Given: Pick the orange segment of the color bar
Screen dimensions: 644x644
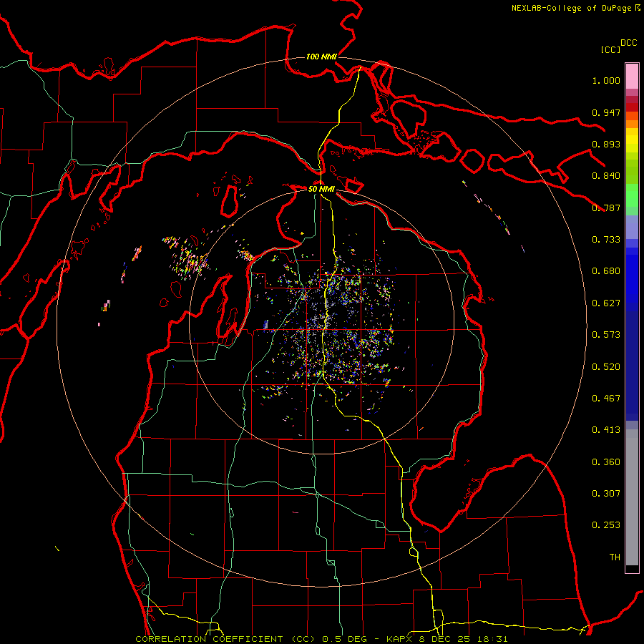Looking at the screenshot, I should click(632, 124).
